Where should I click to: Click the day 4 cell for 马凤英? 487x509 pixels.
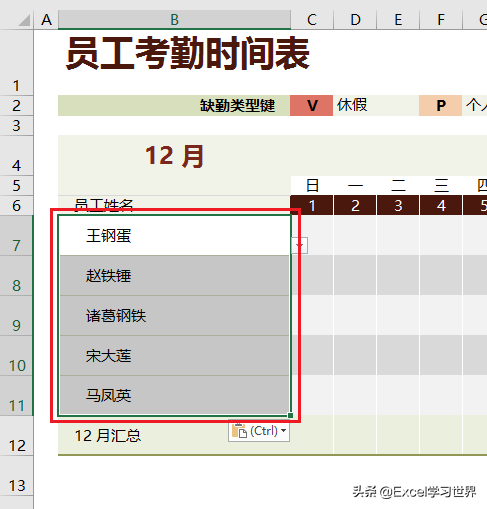(441, 396)
